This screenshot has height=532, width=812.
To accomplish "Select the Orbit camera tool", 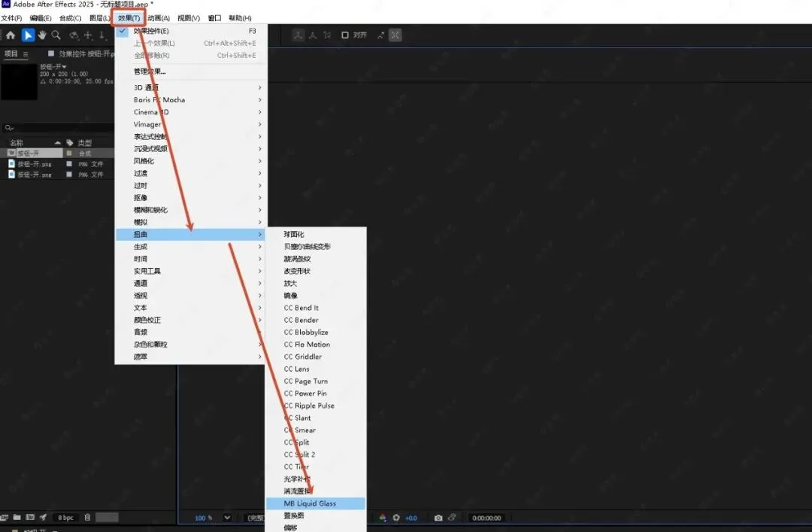I will [74, 35].
